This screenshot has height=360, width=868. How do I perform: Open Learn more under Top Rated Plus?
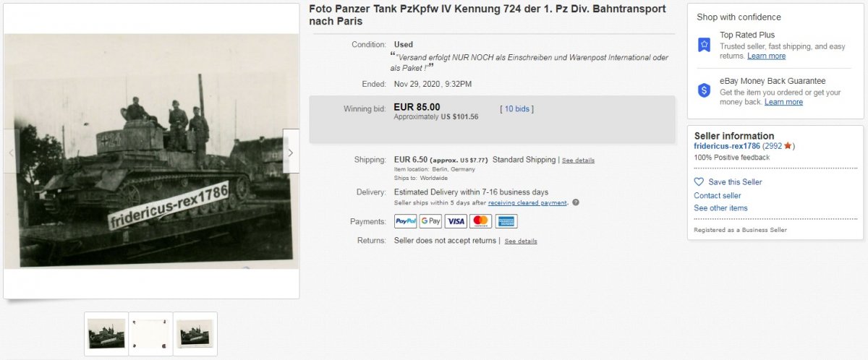click(766, 56)
